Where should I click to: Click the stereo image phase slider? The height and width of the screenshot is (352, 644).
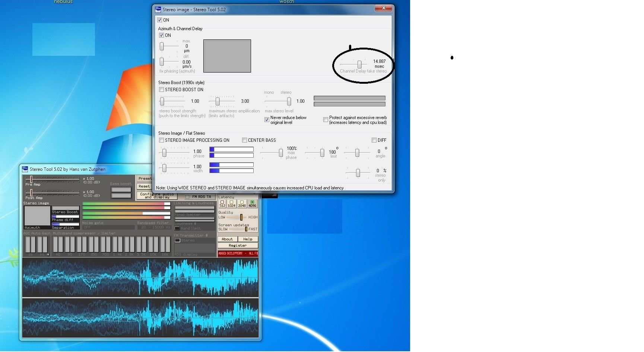click(174, 153)
